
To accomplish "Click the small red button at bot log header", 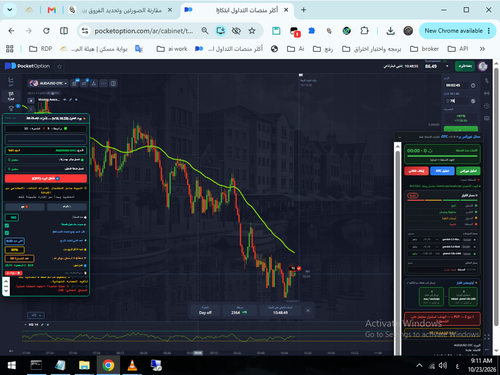I will (x=14, y=273).
